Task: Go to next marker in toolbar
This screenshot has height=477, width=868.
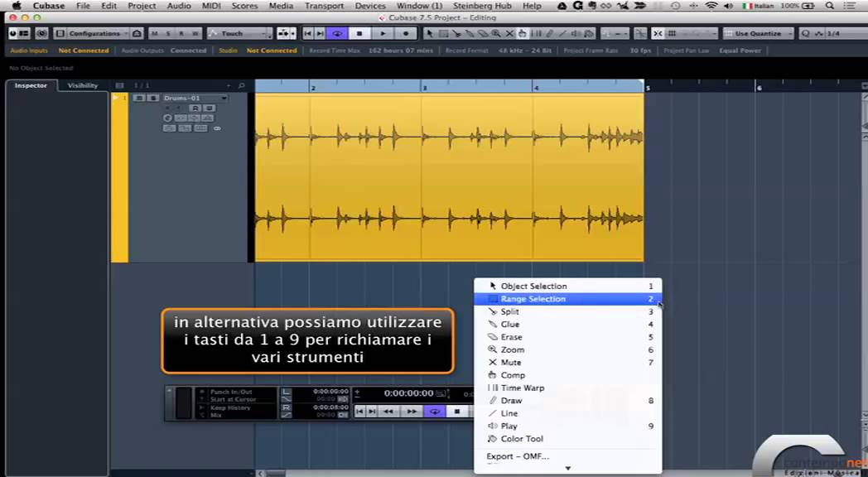Action: [x=320, y=33]
